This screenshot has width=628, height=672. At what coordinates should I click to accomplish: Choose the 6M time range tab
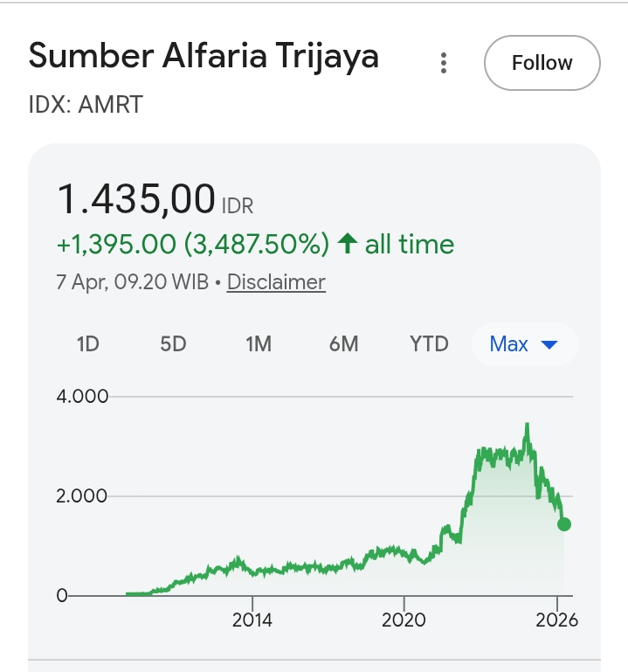[343, 344]
